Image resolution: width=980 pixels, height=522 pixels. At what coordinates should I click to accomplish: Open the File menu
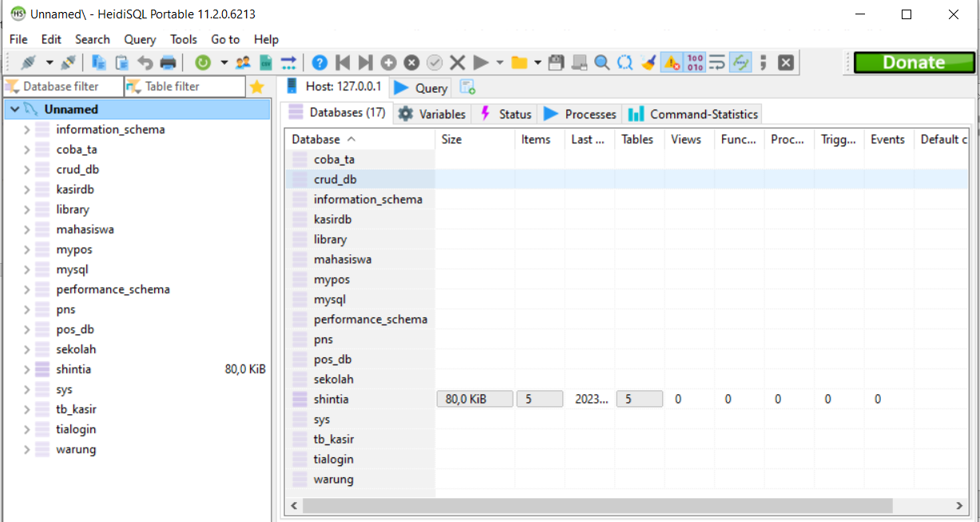(18, 39)
